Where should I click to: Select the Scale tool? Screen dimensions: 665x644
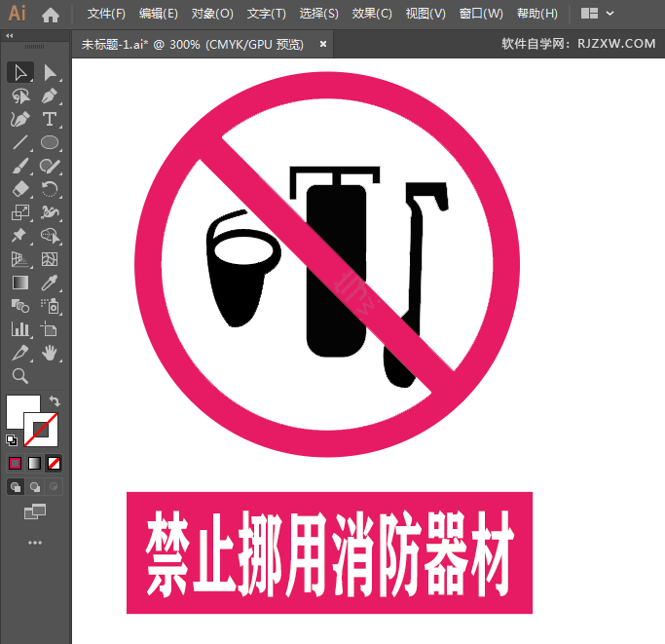19,212
